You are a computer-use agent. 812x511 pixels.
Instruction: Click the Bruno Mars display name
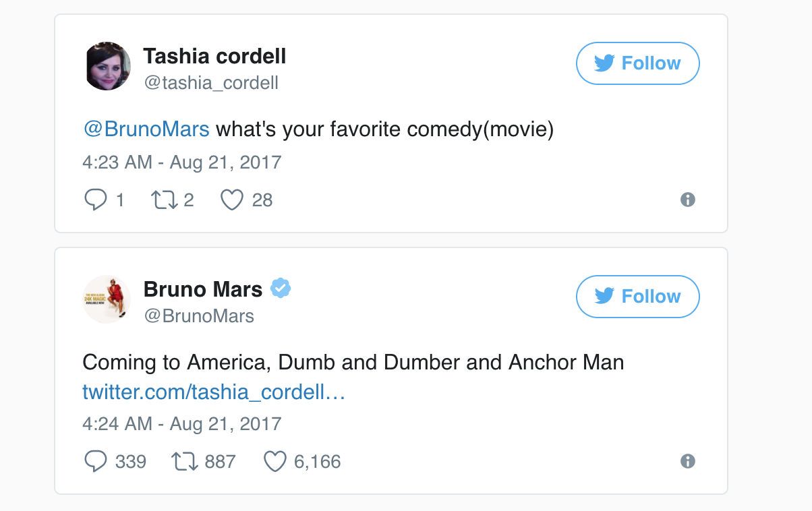point(202,290)
